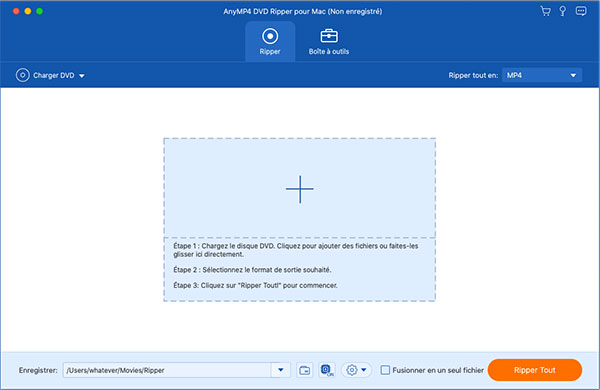This screenshot has height=390, width=600.
Task: Open the shopping cart purchase icon
Action: coord(545,11)
